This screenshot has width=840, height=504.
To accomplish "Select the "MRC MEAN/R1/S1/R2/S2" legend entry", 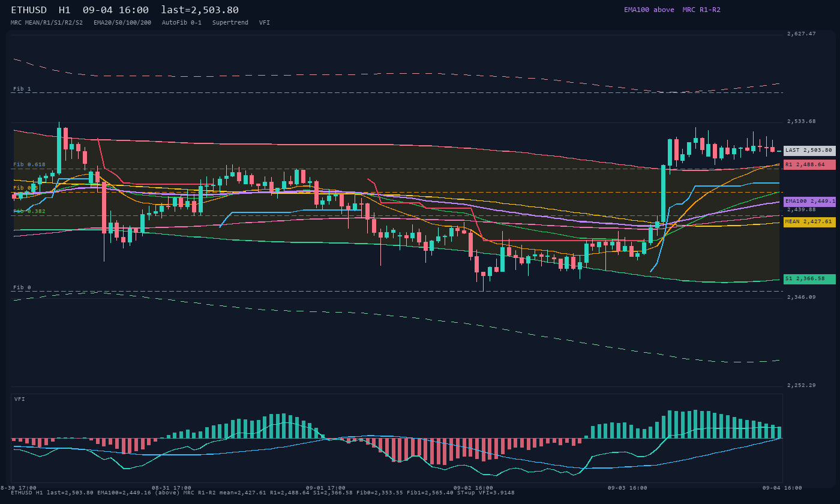I will click(47, 23).
